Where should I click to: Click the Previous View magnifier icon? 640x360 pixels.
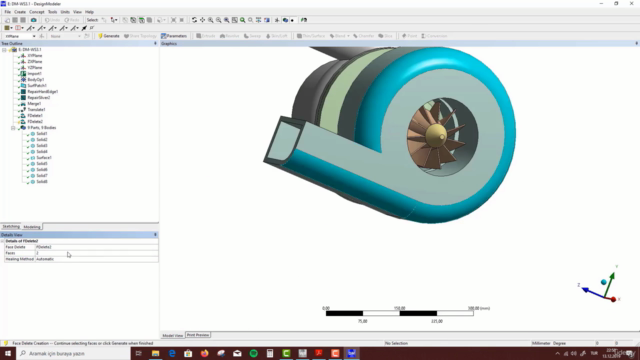click(x=251, y=20)
